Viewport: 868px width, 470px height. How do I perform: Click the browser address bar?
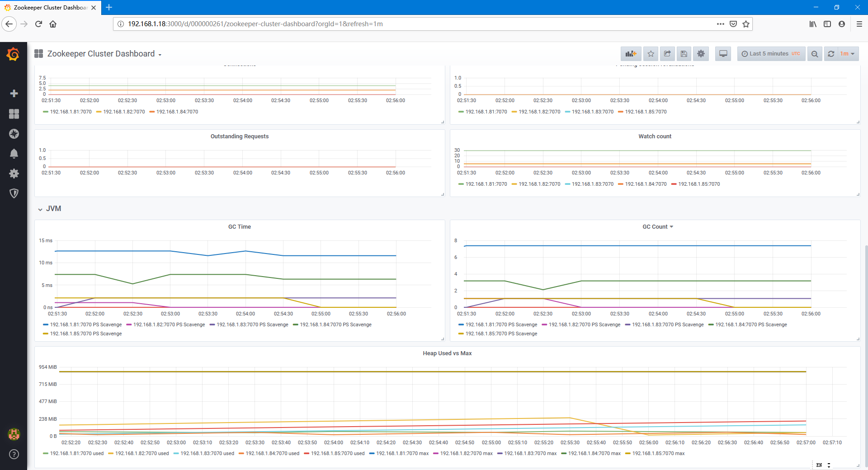tap(416, 24)
